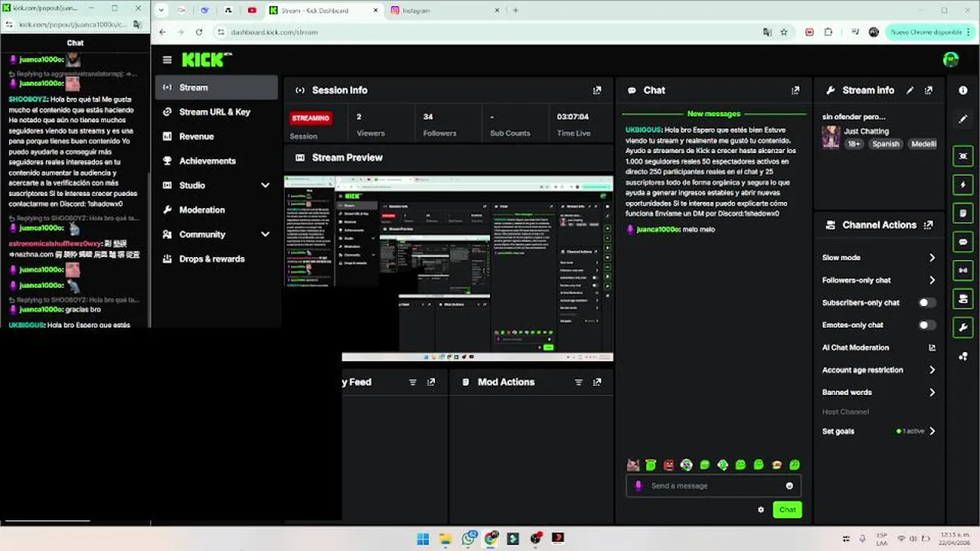Click the Just Chatting category thumbnail
Screen dimensions: 980x551
click(x=831, y=137)
